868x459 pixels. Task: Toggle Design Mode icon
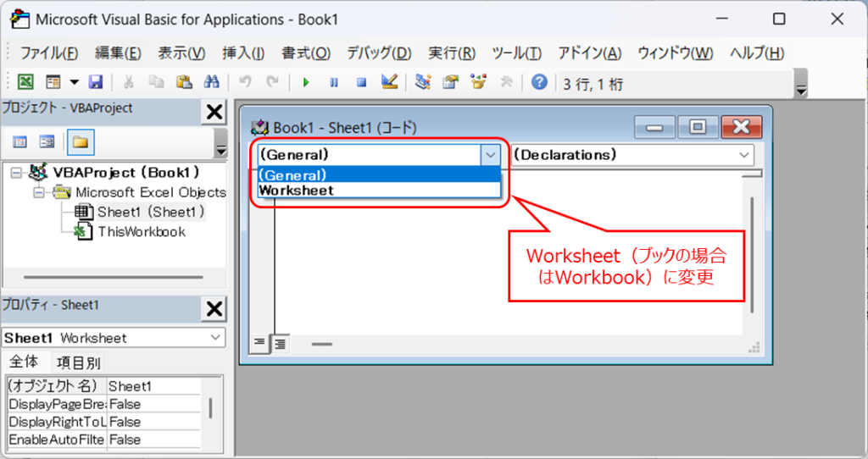tap(390, 82)
